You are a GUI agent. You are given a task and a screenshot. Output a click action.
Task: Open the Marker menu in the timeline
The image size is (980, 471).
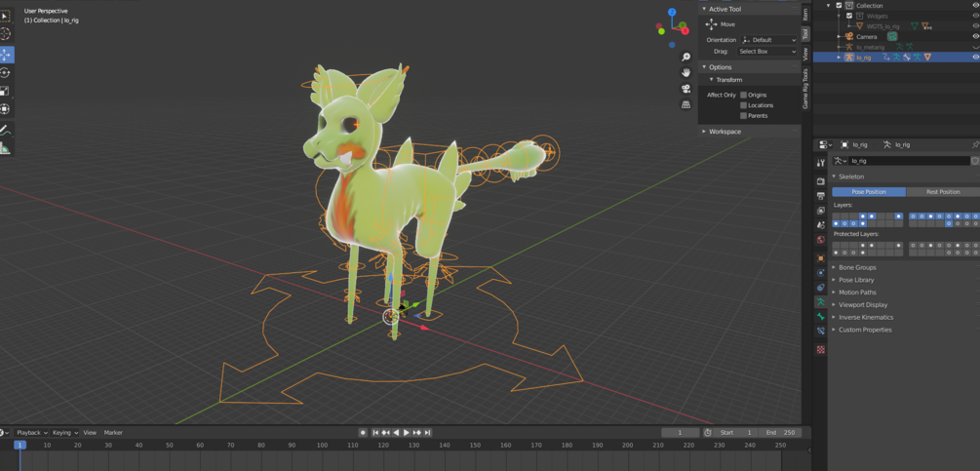click(x=113, y=432)
